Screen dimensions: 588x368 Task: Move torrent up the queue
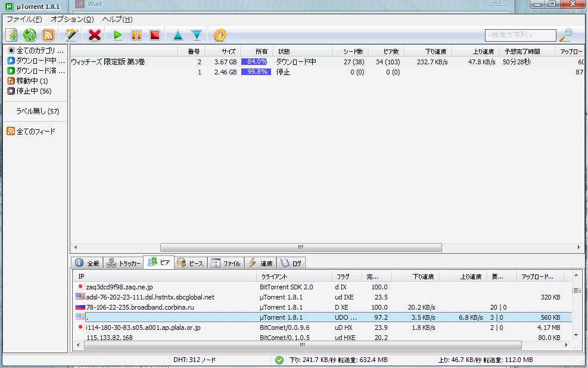pos(178,35)
